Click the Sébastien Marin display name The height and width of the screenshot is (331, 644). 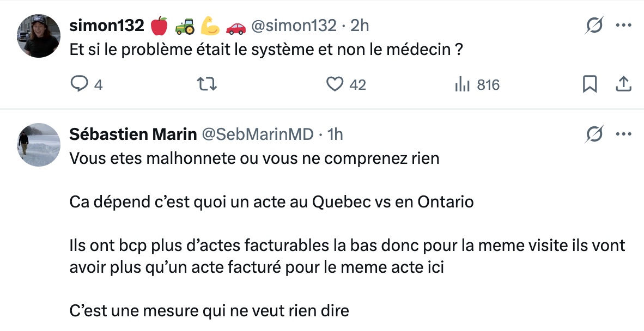(x=133, y=134)
